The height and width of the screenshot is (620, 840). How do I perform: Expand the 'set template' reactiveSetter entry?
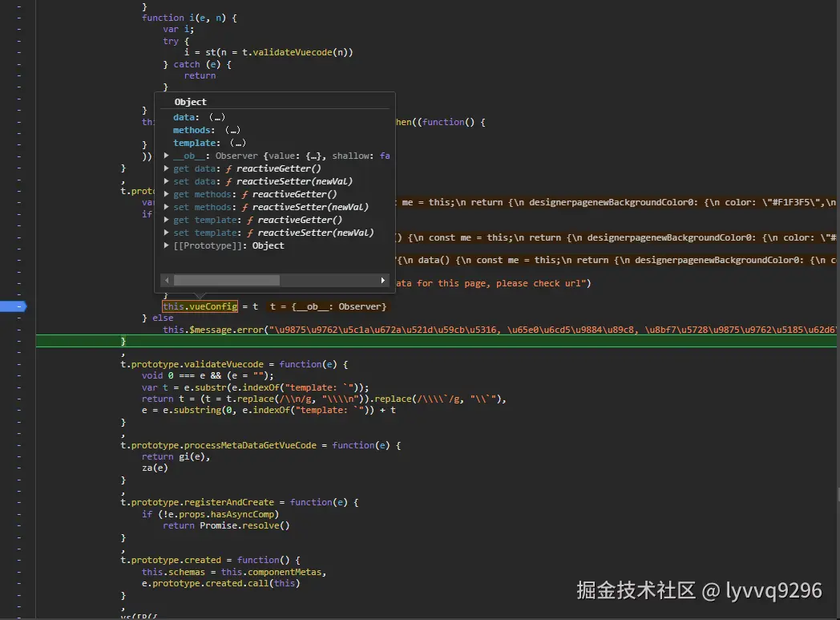click(167, 233)
